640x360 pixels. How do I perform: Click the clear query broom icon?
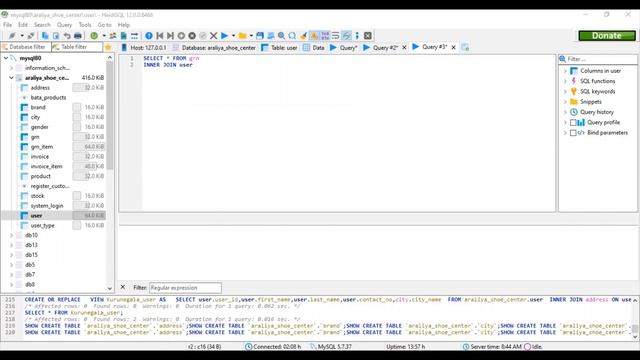(x=303, y=36)
